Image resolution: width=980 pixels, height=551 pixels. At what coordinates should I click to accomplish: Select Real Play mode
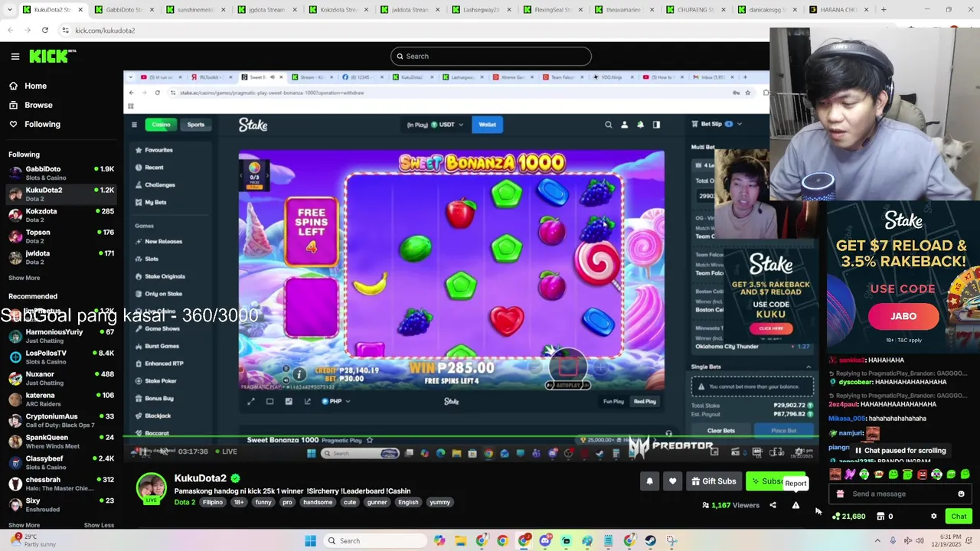[645, 401]
